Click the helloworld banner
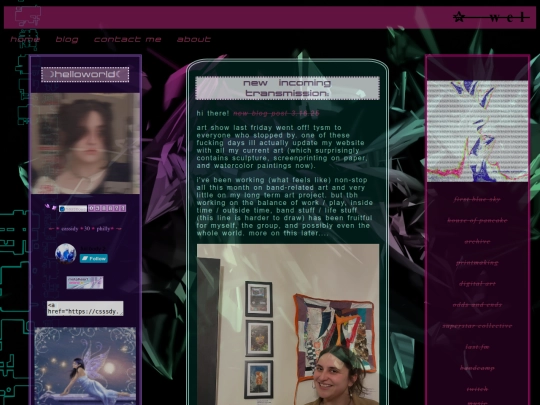 (x=85, y=74)
